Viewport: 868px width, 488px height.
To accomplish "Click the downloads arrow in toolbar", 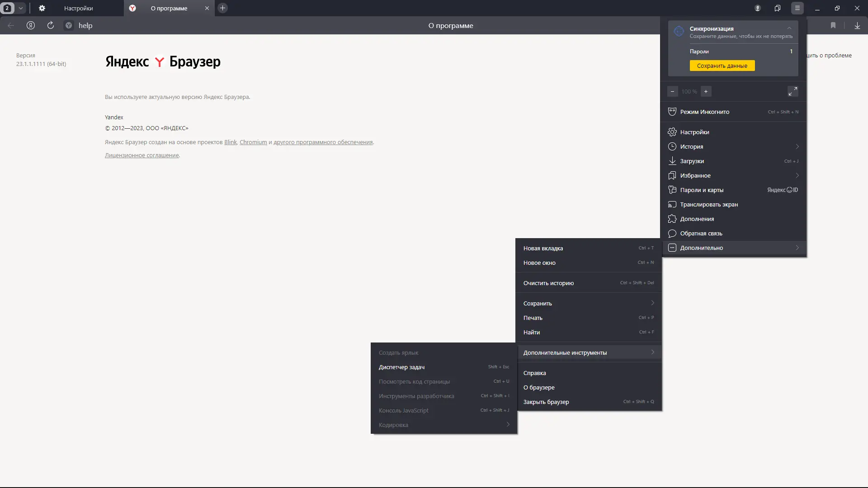I will coord(857,25).
